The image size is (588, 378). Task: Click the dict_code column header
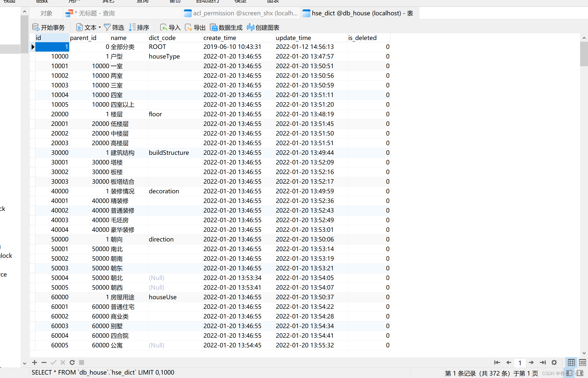[175, 38]
